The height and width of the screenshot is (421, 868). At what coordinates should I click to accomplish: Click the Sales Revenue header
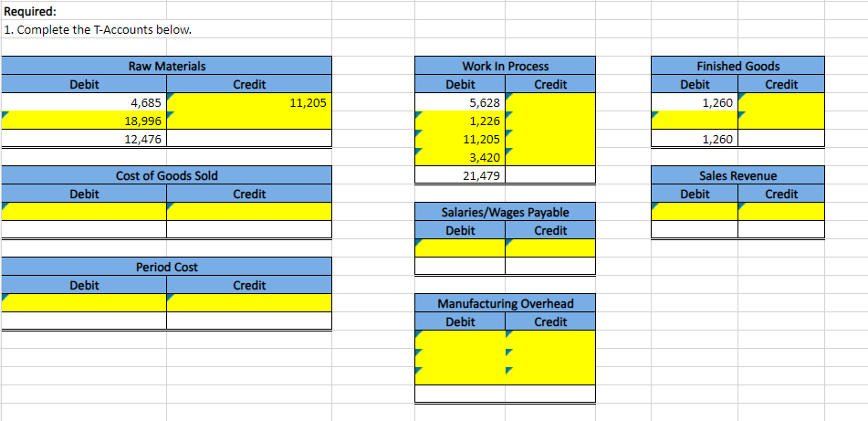pos(737,175)
